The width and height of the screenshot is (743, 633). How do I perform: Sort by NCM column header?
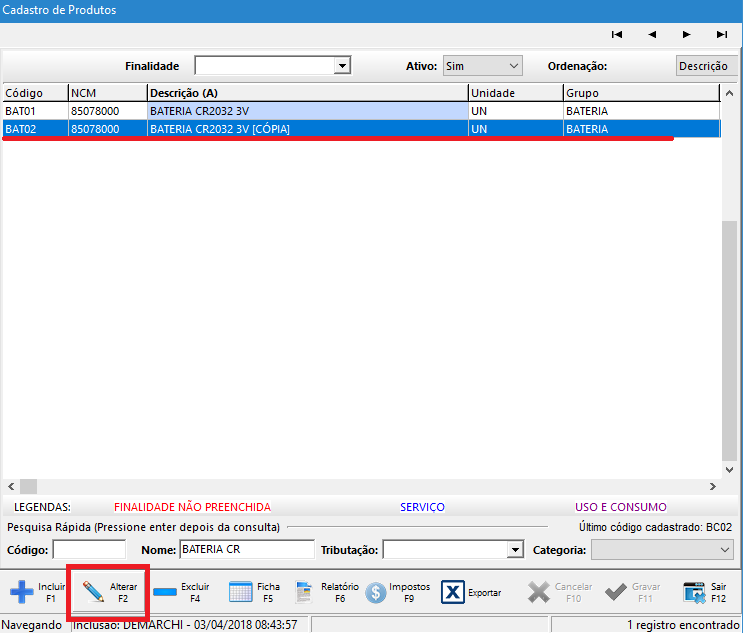pyautogui.click(x=108, y=93)
